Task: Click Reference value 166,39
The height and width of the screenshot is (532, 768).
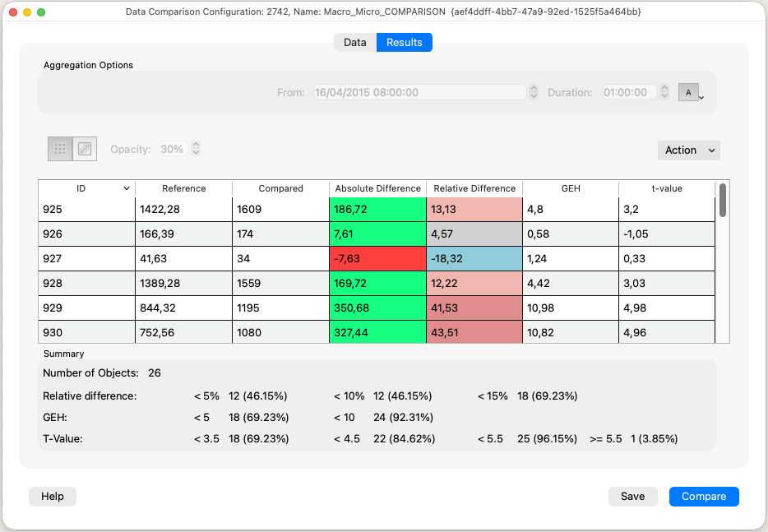Action: (x=183, y=234)
